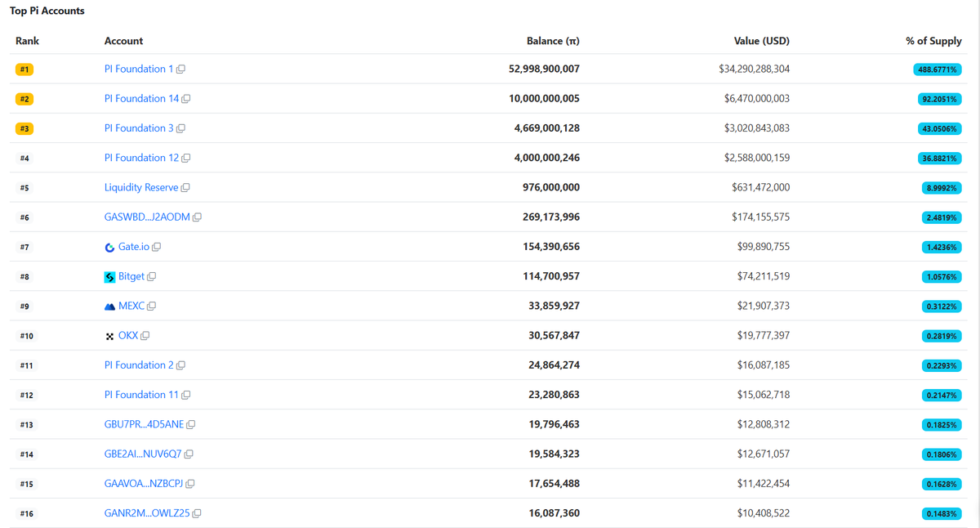Click the gold #2 rank badge
This screenshot has height=528, width=980.
pos(24,99)
